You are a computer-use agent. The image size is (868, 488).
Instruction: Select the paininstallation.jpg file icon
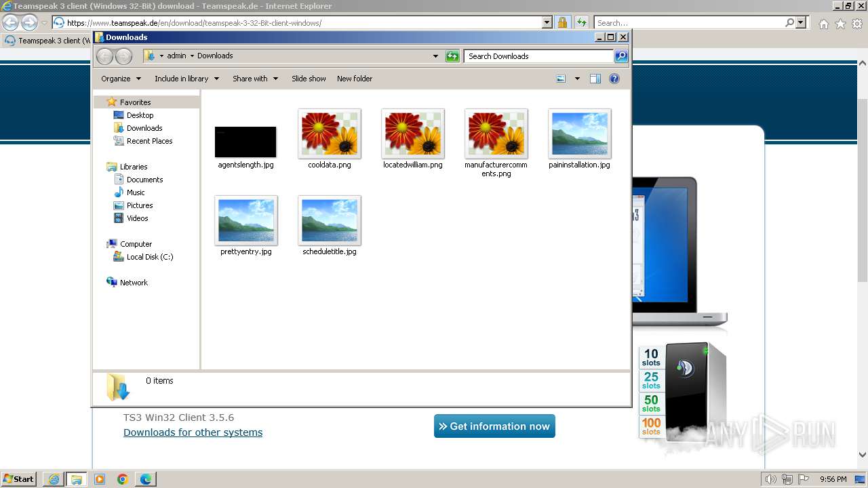580,134
